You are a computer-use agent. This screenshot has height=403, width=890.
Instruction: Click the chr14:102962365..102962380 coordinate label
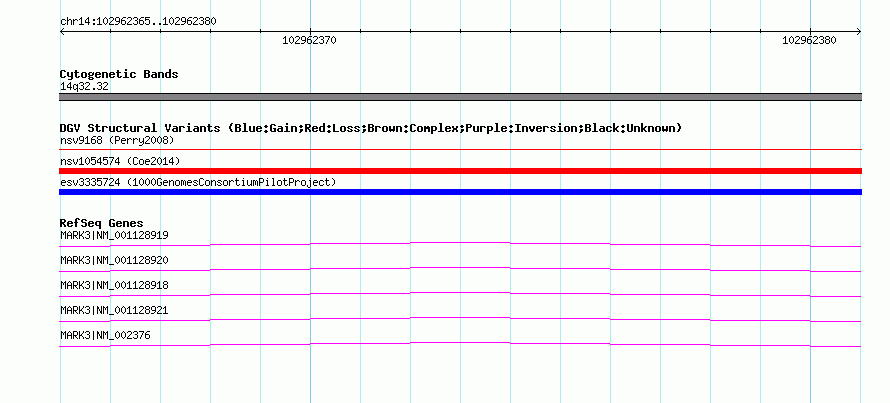(x=138, y=22)
